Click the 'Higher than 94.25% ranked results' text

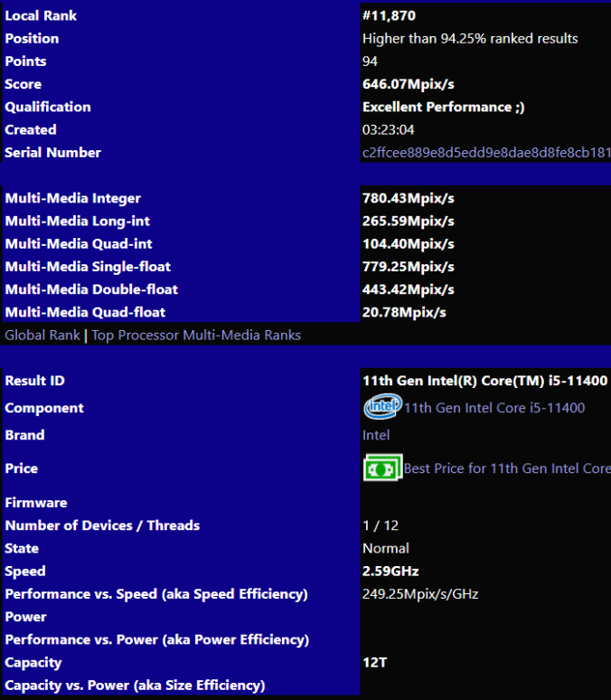pos(470,38)
